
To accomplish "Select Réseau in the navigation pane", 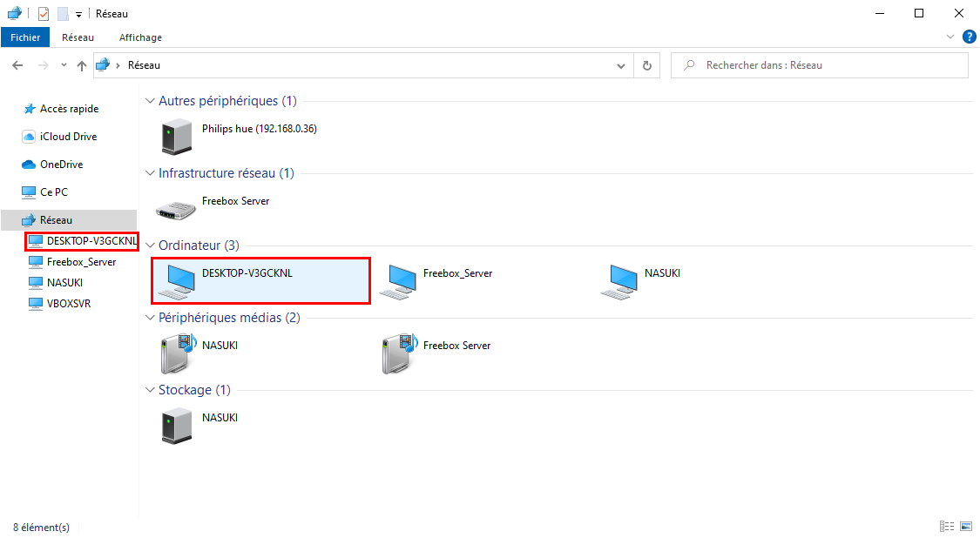I will pos(69,220).
